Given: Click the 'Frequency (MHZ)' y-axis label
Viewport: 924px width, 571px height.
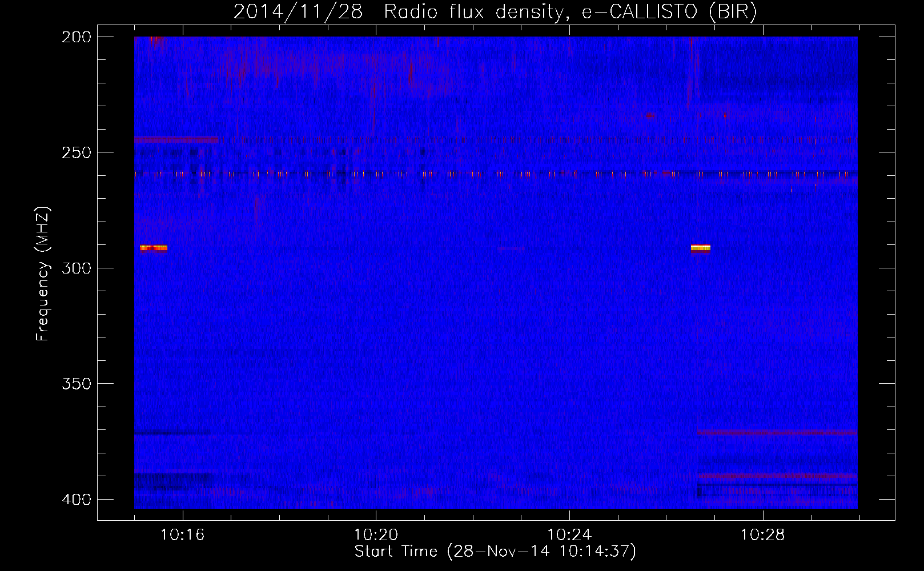Looking at the screenshot, I should 43,274.
